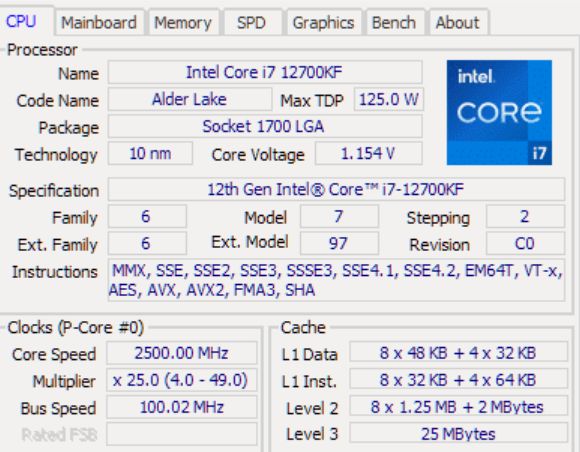Click the Code Name label
The image size is (580, 452).
(x=58, y=101)
